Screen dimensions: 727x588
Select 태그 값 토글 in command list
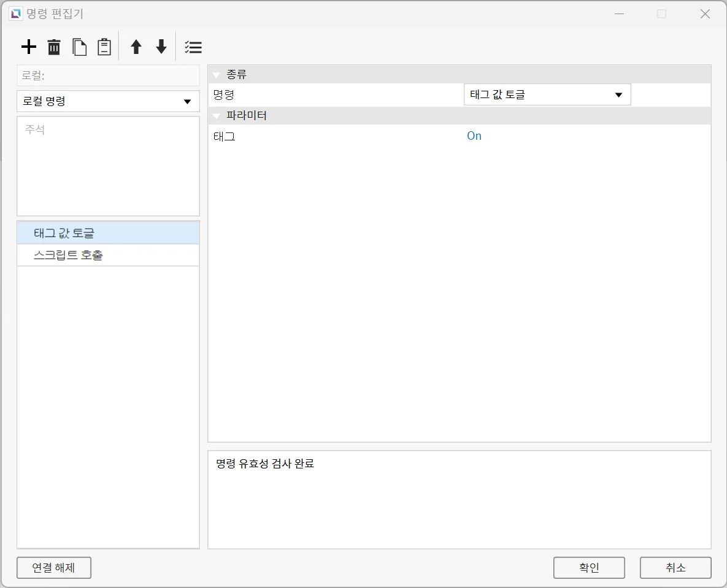pyautogui.click(x=108, y=233)
